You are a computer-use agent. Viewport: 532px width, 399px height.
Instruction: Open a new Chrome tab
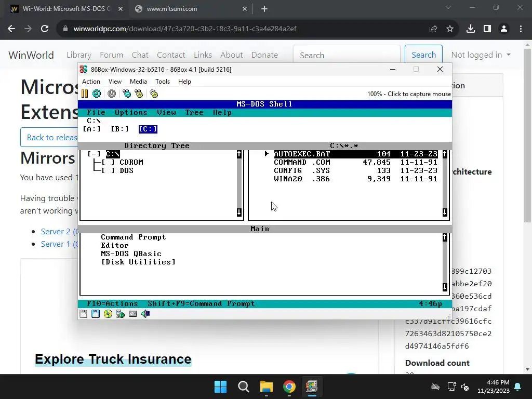pyautogui.click(x=264, y=9)
